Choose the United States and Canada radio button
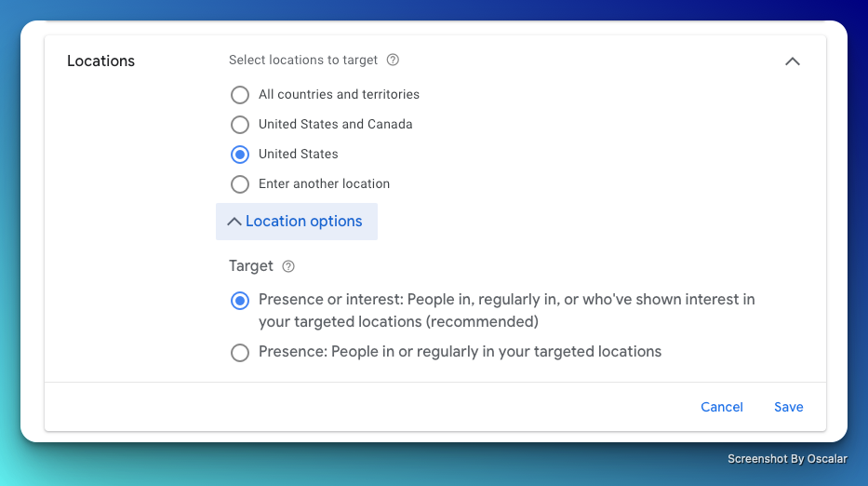The image size is (868, 486). [240, 125]
